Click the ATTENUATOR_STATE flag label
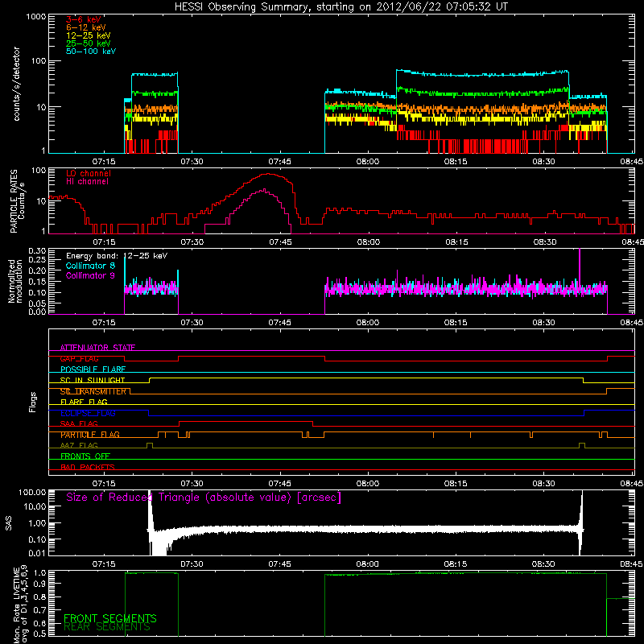 click(97, 348)
